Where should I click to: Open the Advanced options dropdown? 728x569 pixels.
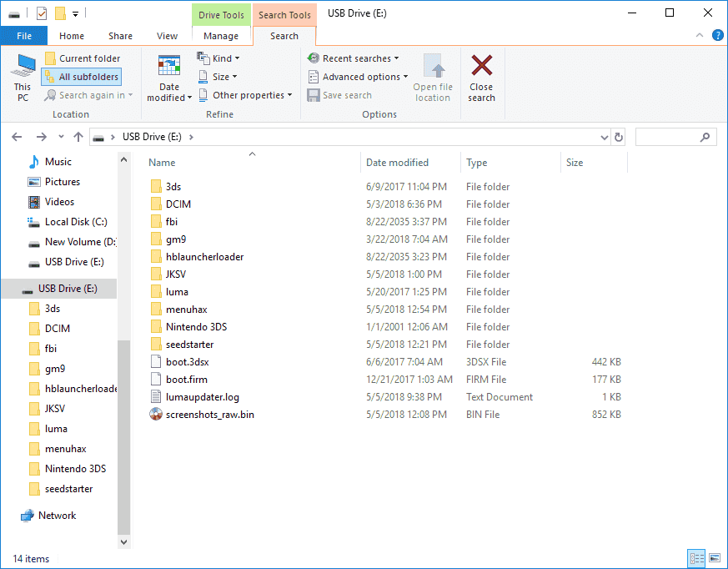(x=358, y=77)
